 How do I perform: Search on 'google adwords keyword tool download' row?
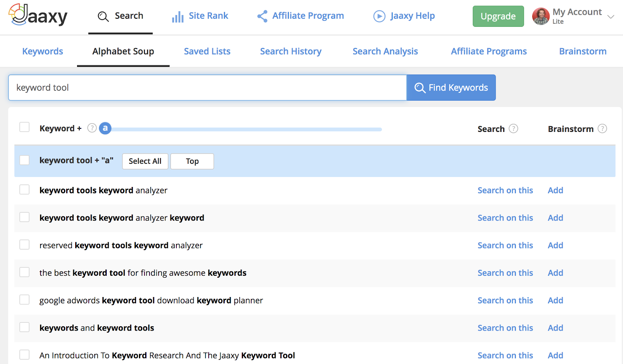click(505, 300)
